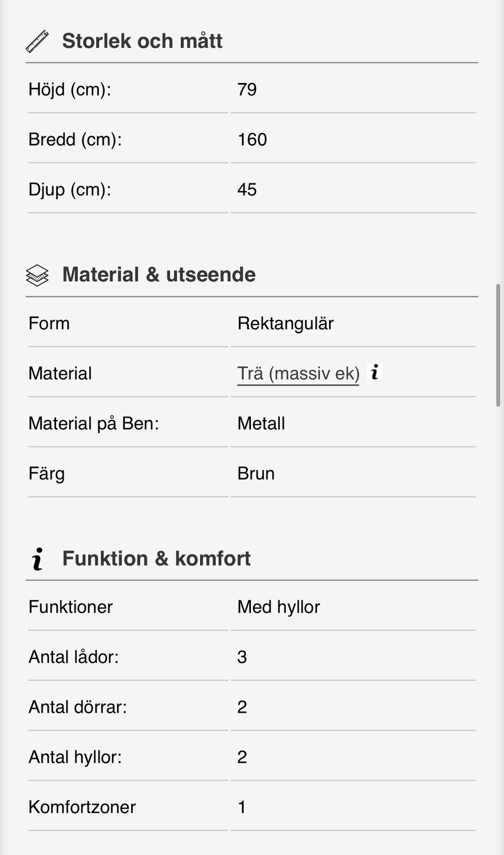The height and width of the screenshot is (855, 504).
Task: Click the layers icon beside Material & utseende
Action: pyautogui.click(x=37, y=275)
